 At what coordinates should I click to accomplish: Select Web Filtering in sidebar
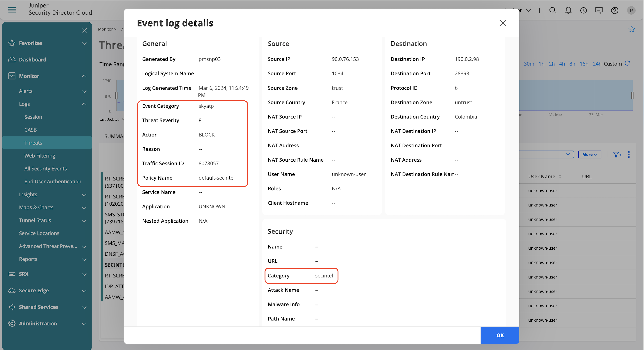tap(40, 156)
